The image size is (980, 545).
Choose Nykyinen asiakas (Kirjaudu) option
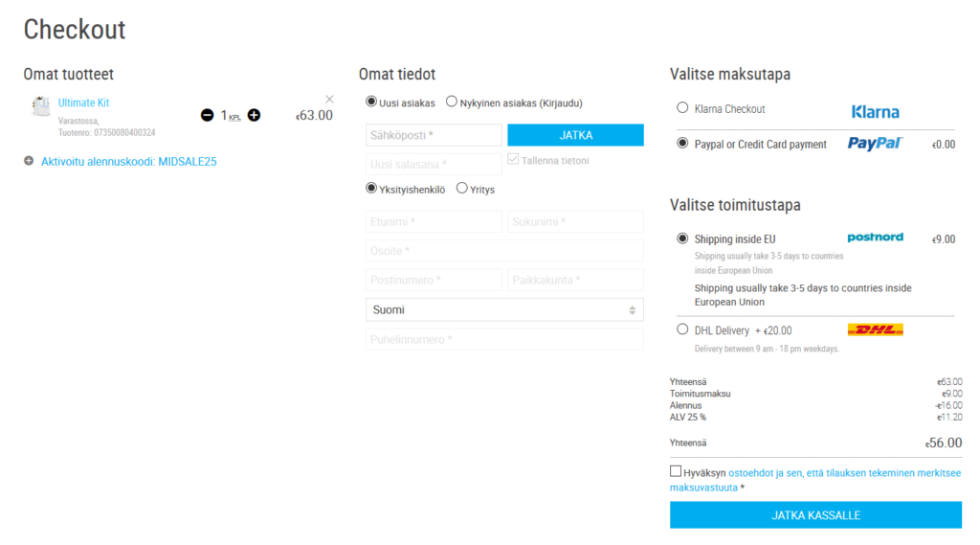coord(452,102)
